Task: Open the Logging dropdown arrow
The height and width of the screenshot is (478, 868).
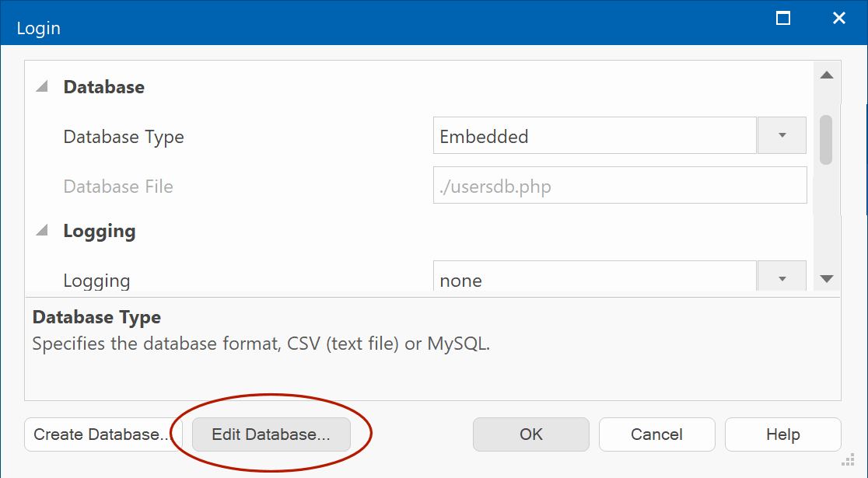Action: pyautogui.click(x=782, y=279)
